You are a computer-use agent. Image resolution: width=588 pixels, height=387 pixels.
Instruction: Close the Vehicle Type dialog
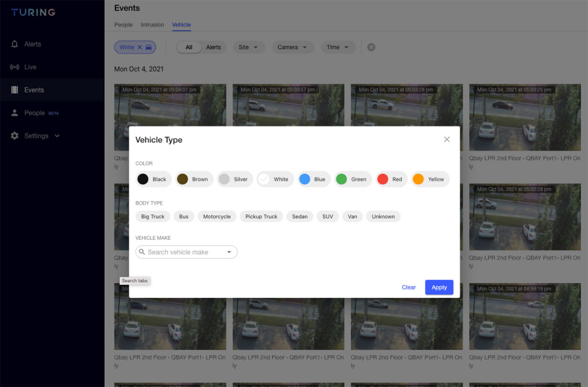[x=447, y=139]
